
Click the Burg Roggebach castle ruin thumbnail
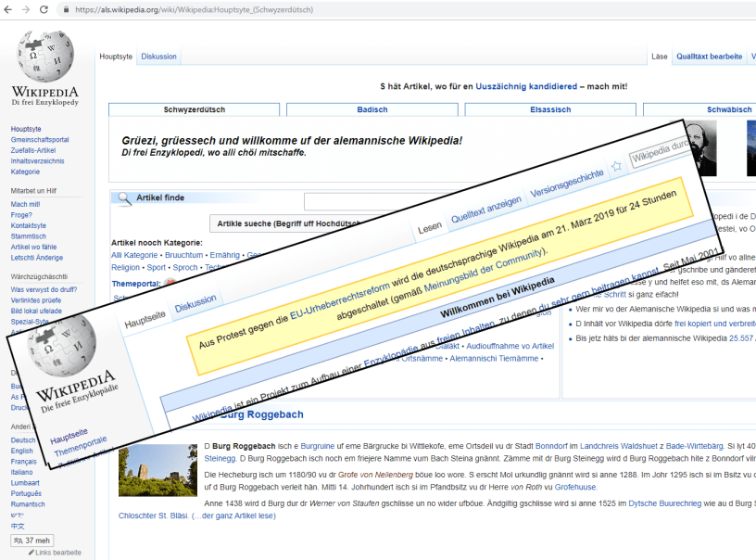coord(145,469)
